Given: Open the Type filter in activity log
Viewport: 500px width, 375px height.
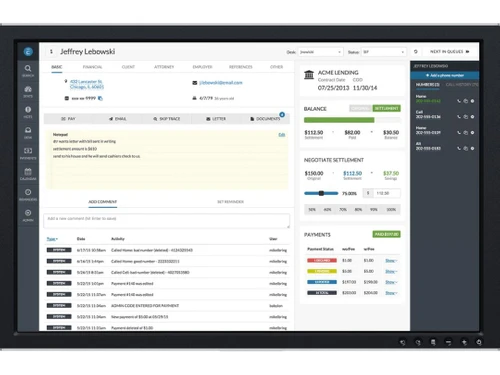Looking at the screenshot, I should click(52, 239).
